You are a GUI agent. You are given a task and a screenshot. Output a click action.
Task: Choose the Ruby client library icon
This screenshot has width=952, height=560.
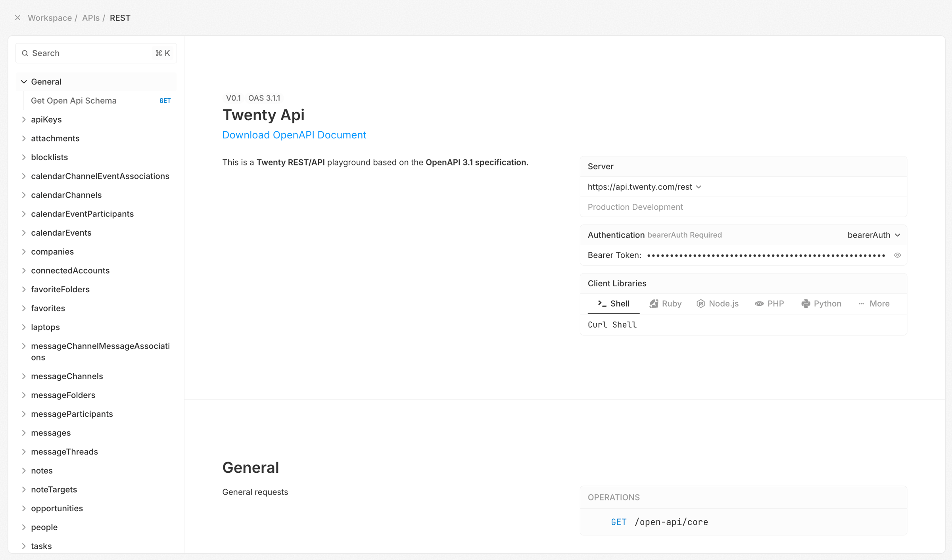[x=654, y=303]
